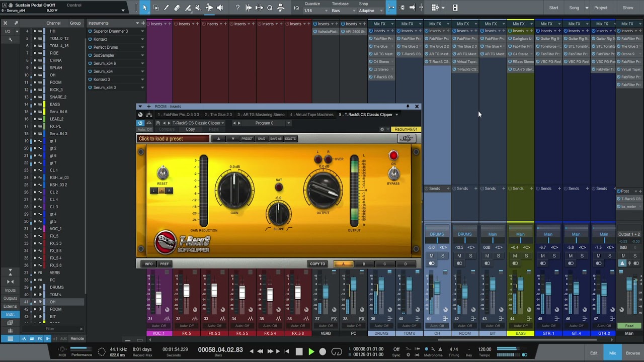Open T-RackS CS Classic Clipper preset dropdown
The height and width of the screenshot is (362, 644).
click(198, 123)
